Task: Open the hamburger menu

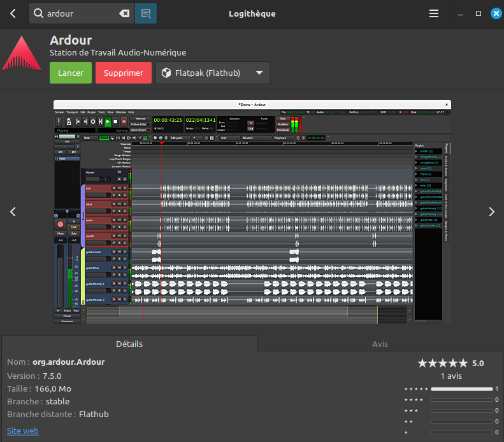Action: [x=434, y=13]
